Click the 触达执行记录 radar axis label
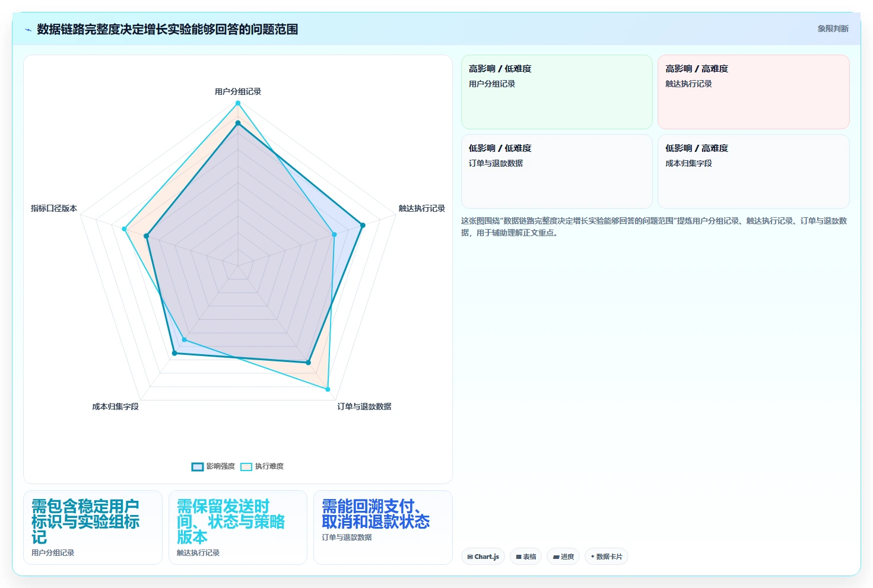Viewport: 873px width, 588px height. pyautogui.click(x=422, y=208)
